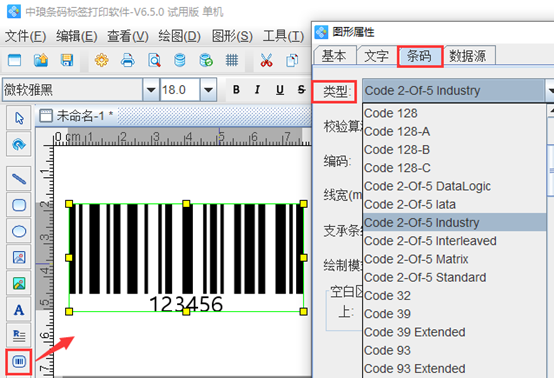Open a file with the folder icon
554x378 pixels.
point(41,60)
